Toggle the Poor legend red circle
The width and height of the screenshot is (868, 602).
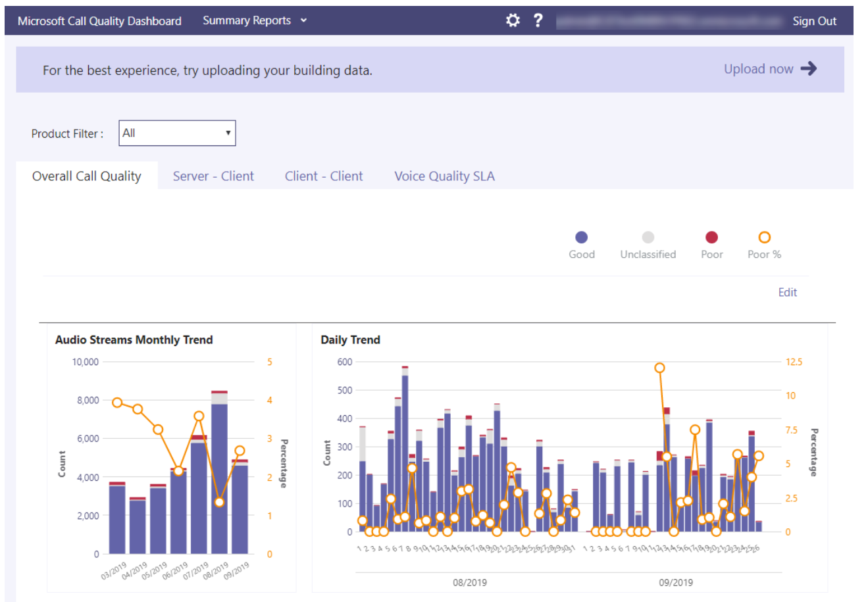[x=711, y=238]
